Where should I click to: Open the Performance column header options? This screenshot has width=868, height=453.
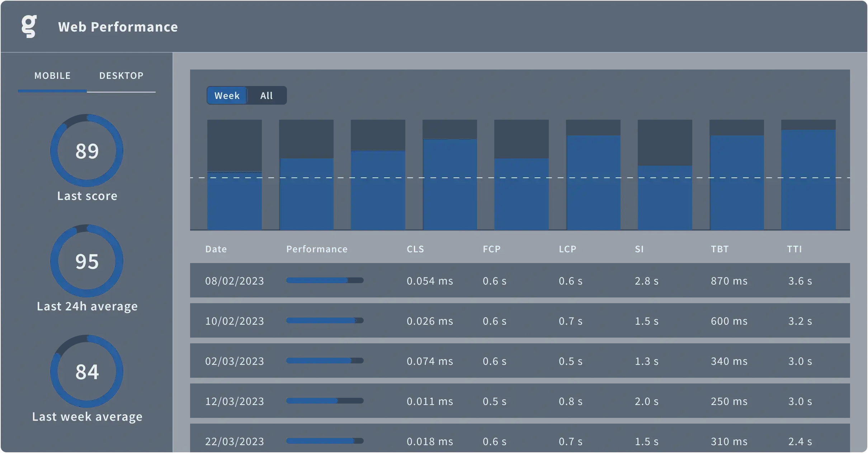click(316, 249)
